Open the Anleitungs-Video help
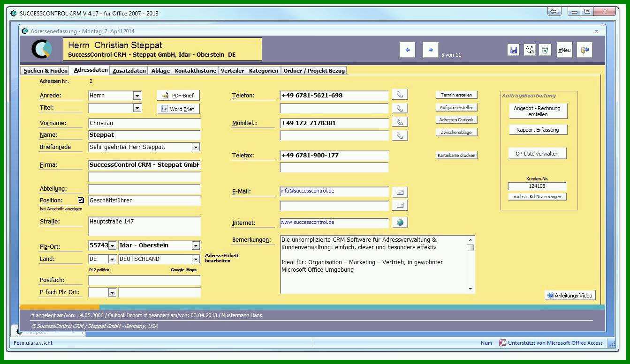The image size is (630, 364). tap(570, 296)
